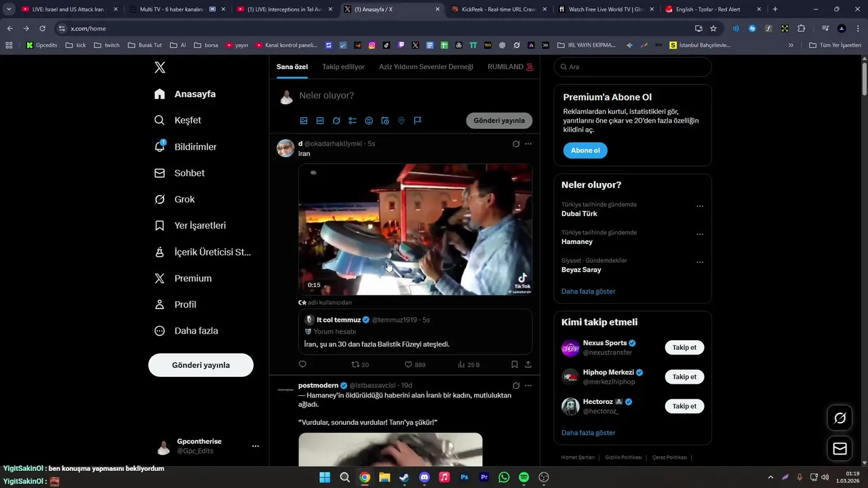Bookmark this page with the star icon
Image resolution: width=868 pixels, height=488 pixels.
coord(713,28)
